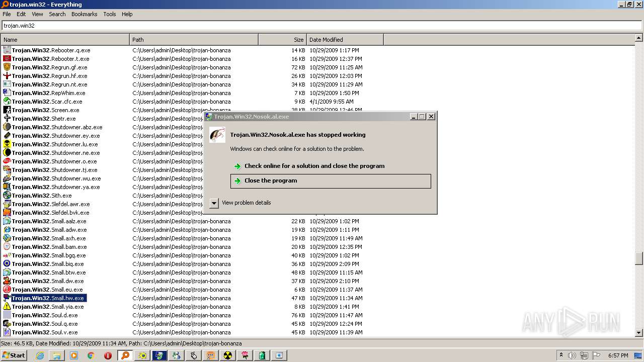Click the Trojan.Win32.Regrun.gf.exe file icon
644x362 pixels.
click(7, 67)
